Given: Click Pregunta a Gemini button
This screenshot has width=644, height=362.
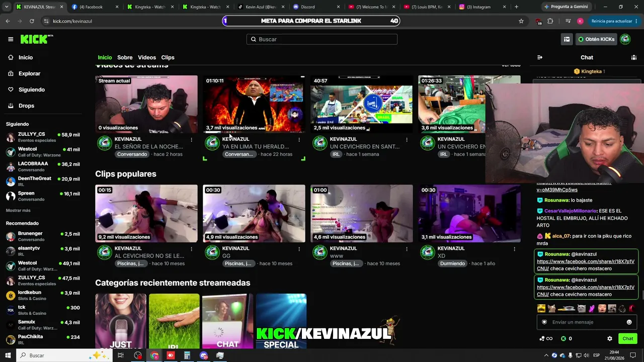Looking at the screenshot, I should tap(566, 7).
